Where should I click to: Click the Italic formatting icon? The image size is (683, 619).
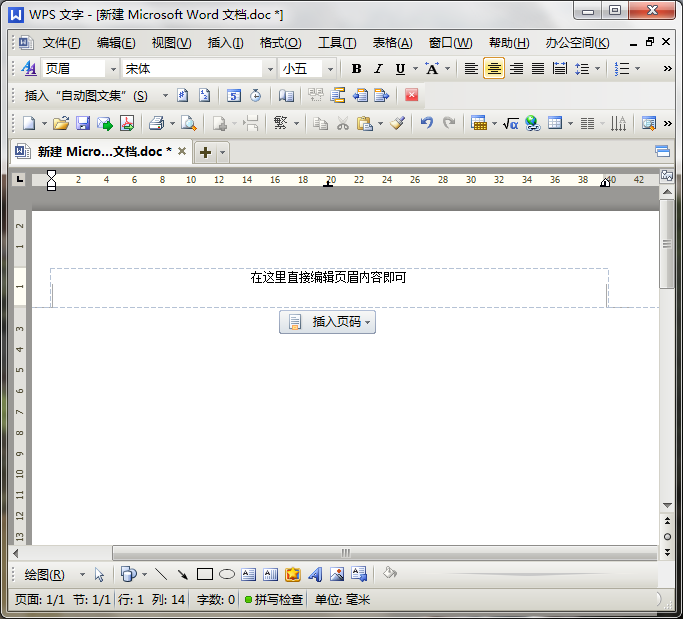pos(378,69)
